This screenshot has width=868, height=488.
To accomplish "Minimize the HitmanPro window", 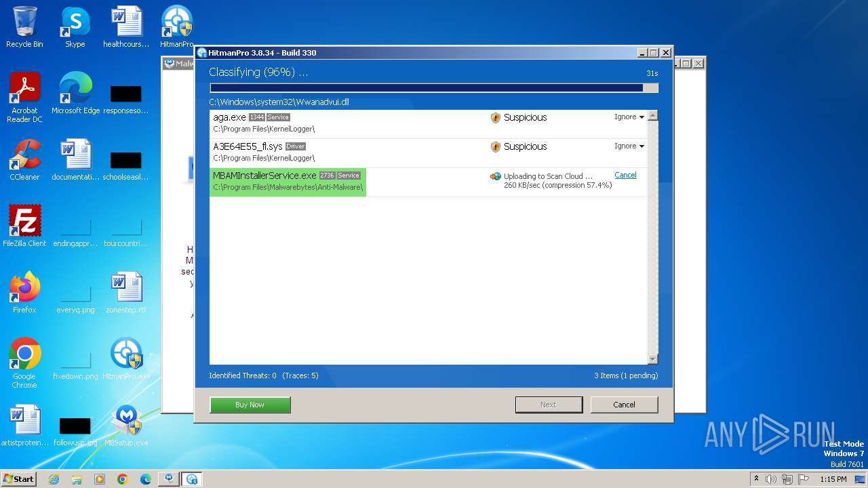I will click(643, 53).
